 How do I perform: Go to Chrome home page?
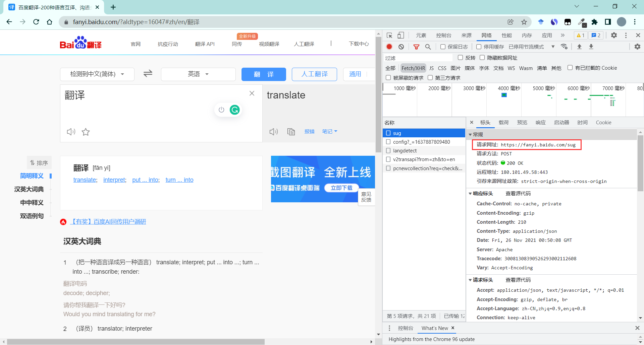[x=50, y=22]
